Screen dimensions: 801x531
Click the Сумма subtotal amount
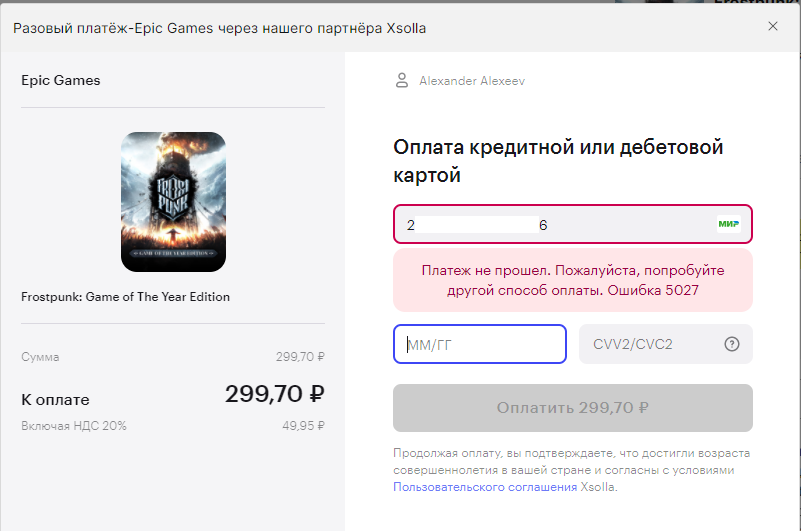point(300,357)
